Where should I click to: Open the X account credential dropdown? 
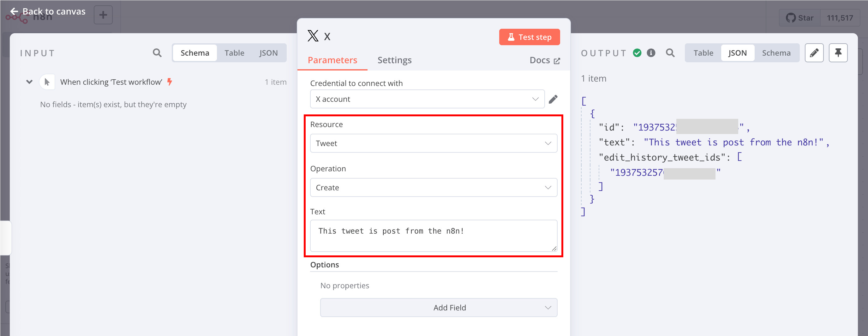427,99
